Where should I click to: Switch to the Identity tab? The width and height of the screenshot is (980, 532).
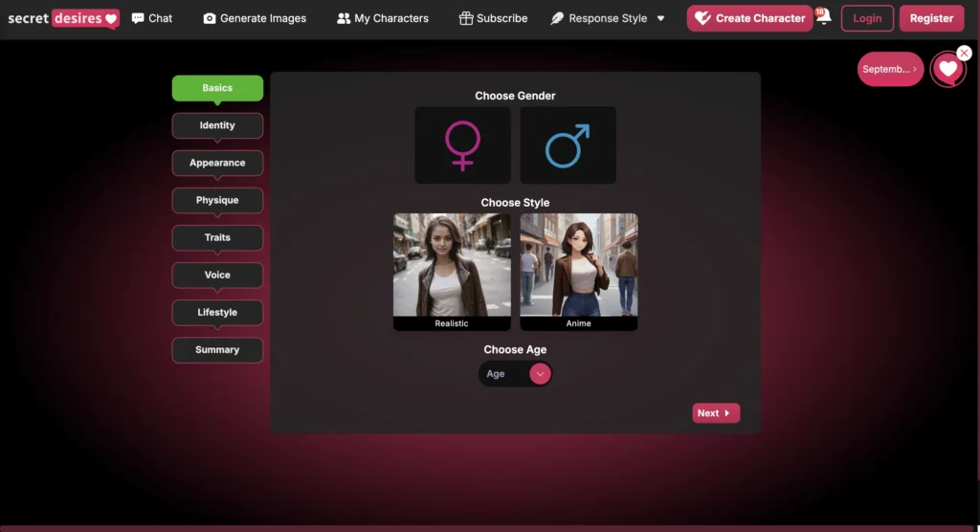click(217, 125)
